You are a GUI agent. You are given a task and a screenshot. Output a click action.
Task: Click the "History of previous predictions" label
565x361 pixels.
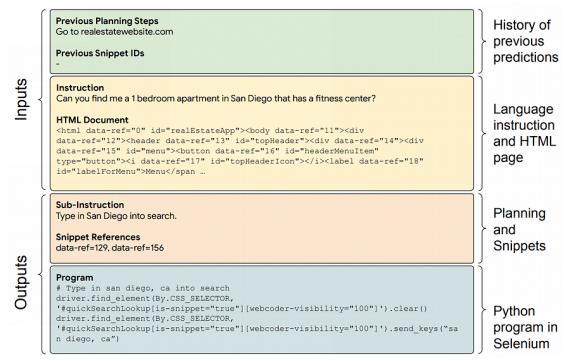pos(525,41)
